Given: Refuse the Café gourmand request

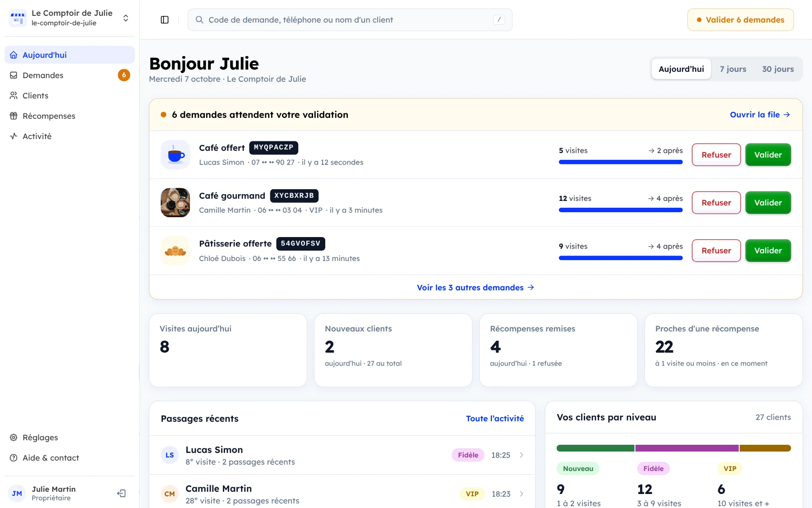Looking at the screenshot, I should tap(716, 203).
